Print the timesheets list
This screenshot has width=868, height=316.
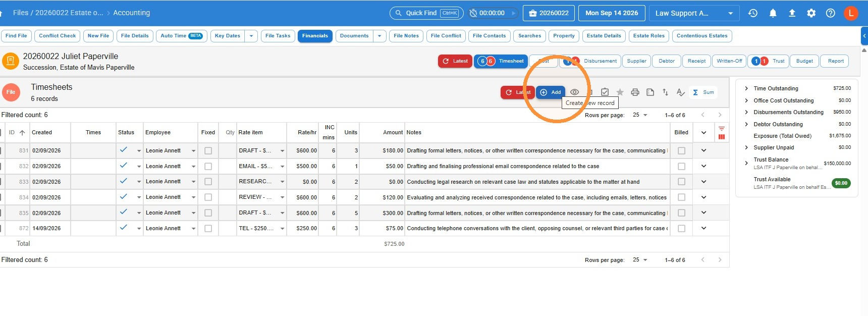coord(635,92)
